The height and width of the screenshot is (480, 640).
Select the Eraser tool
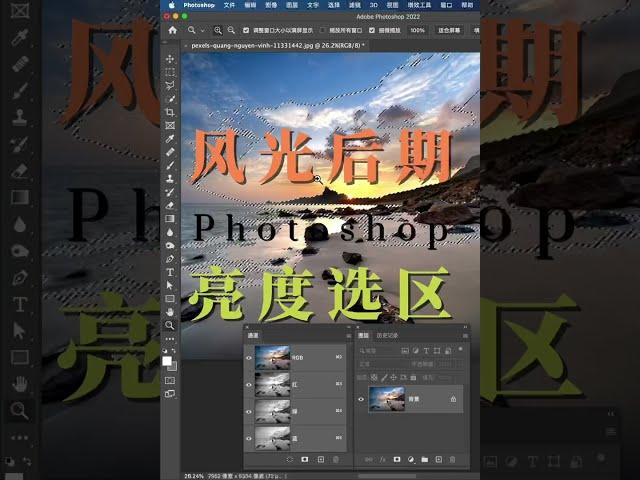(170, 205)
